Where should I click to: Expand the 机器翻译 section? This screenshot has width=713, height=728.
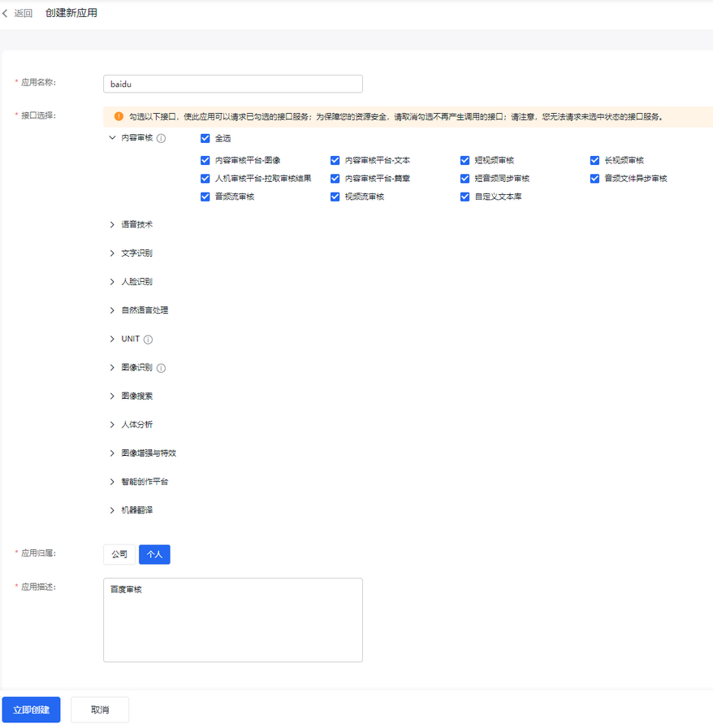pos(112,510)
